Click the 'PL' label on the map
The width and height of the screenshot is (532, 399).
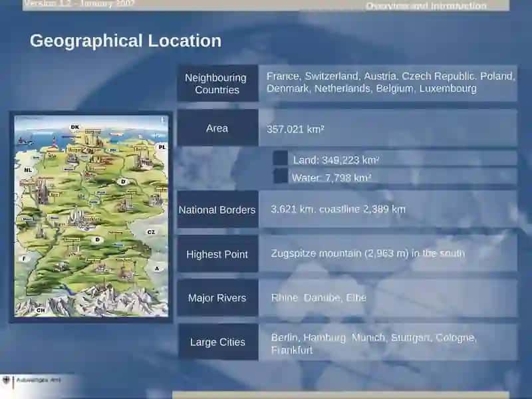coord(162,147)
